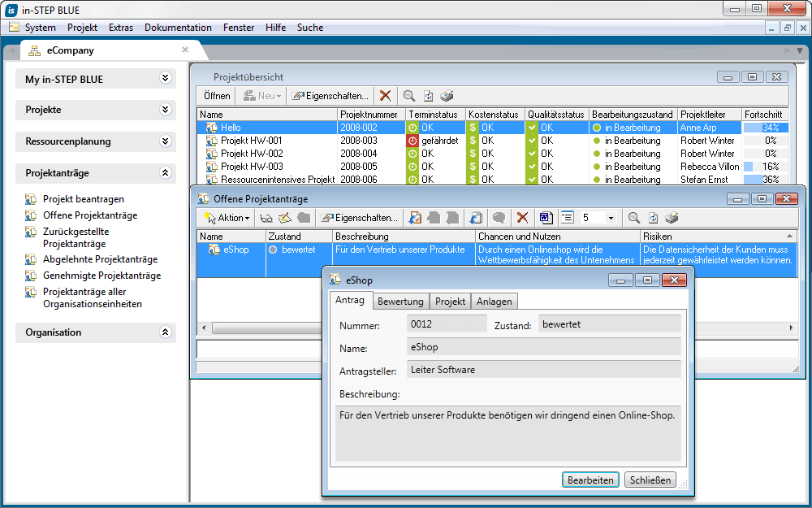The height and width of the screenshot is (508, 812).
Task: Open the row count dropdown showing 5
Action: tap(611, 218)
